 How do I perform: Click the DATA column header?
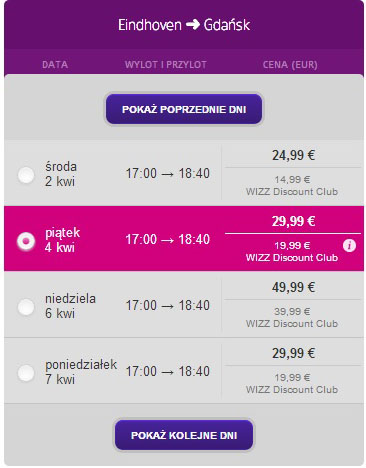pyautogui.click(x=55, y=65)
